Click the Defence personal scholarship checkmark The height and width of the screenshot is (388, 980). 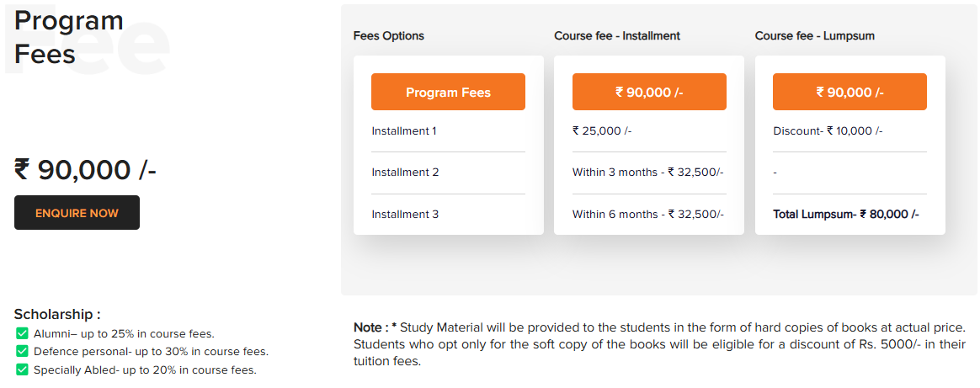click(x=23, y=352)
